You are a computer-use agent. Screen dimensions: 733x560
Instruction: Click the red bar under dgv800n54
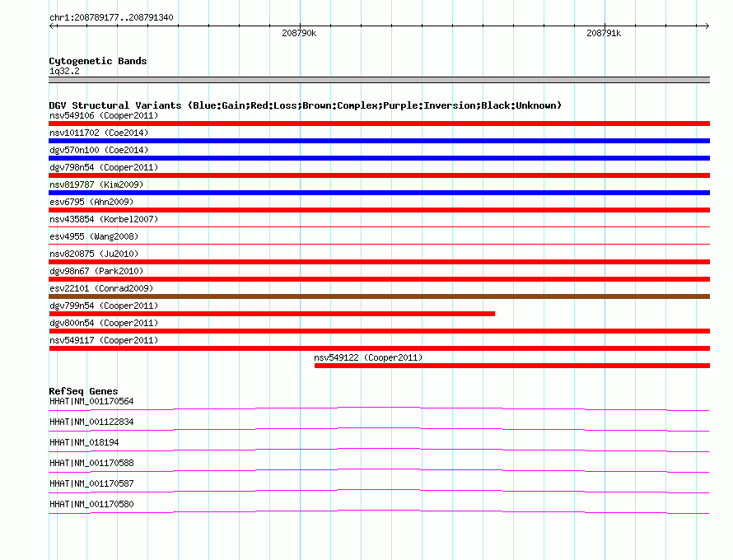click(x=379, y=331)
